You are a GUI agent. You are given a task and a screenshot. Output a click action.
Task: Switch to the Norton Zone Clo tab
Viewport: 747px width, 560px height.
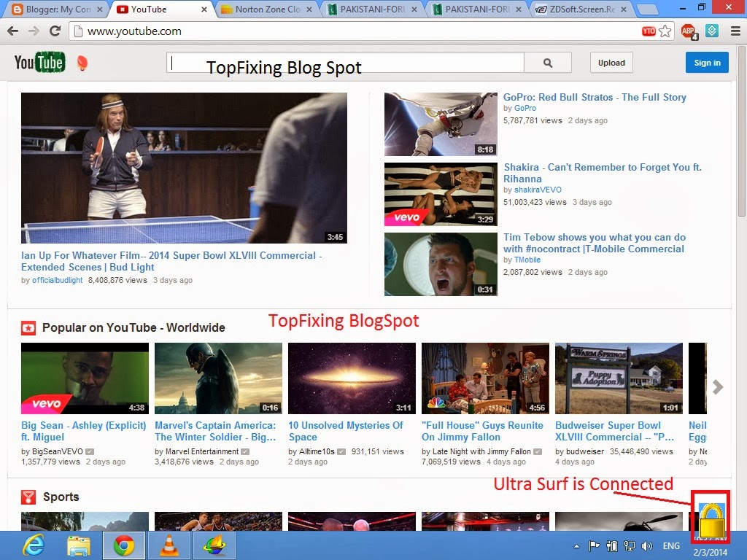(x=267, y=9)
